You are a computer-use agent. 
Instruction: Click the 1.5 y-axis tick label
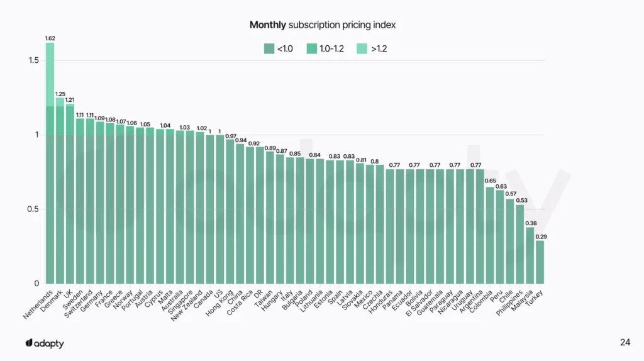tap(33, 60)
